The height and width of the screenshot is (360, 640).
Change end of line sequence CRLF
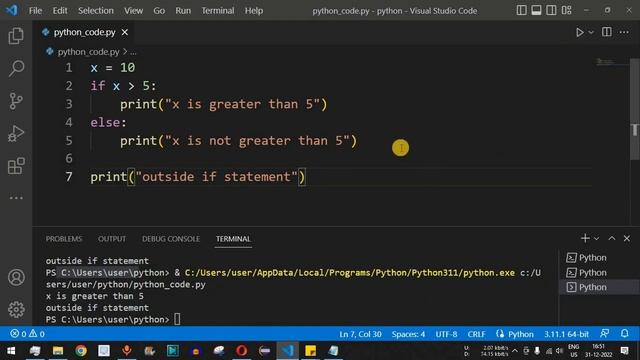pyautogui.click(x=476, y=334)
